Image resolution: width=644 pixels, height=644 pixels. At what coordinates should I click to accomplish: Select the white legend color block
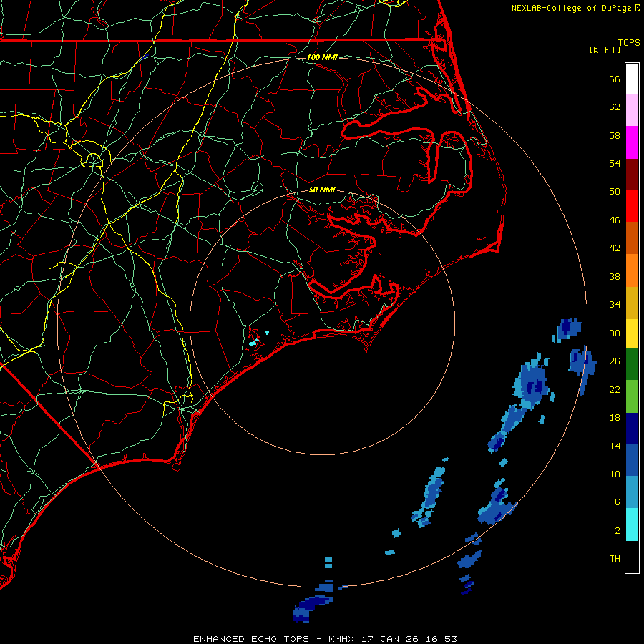[x=632, y=79]
